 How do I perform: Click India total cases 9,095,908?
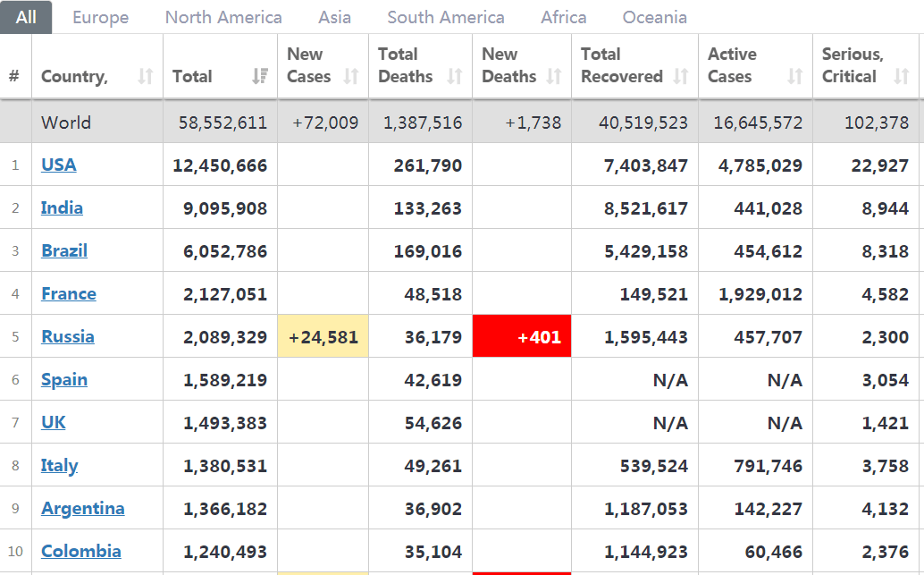point(225,208)
